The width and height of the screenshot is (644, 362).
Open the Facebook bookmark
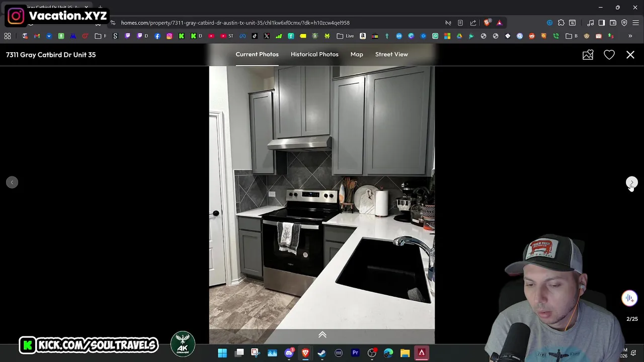pyautogui.click(x=157, y=36)
